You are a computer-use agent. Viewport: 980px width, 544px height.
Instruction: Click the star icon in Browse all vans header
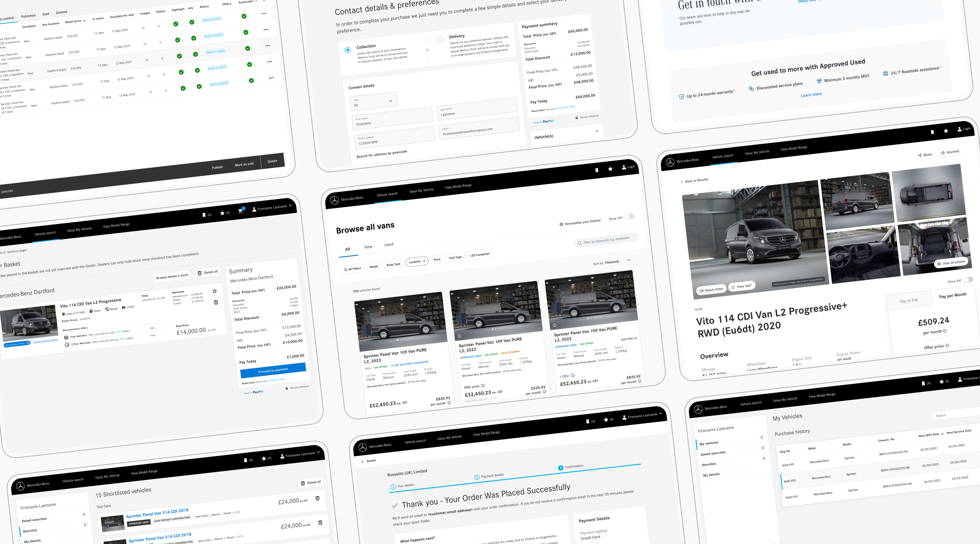click(x=610, y=169)
